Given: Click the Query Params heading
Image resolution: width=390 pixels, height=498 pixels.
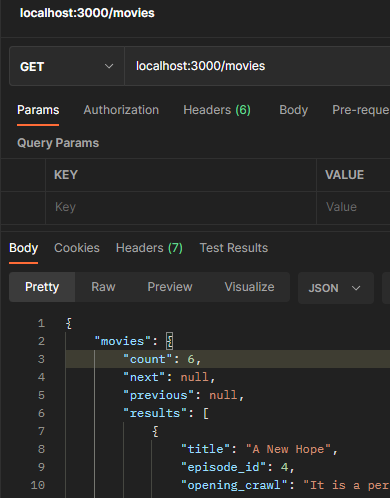Looking at the screenshot, I should [x=58, y=143].
